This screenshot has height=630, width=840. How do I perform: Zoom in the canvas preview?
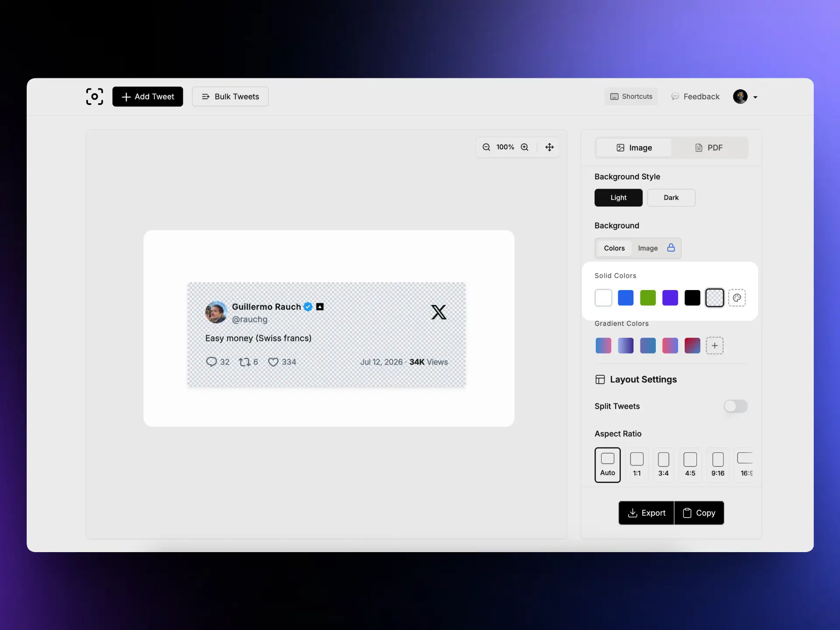coord(525,147)
